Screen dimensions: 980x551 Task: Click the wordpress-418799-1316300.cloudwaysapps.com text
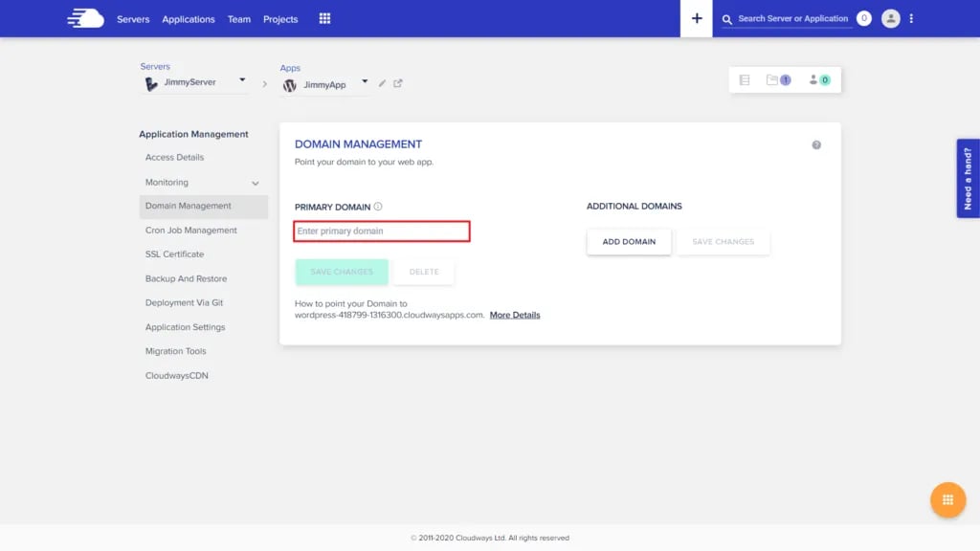pos(389,315)
